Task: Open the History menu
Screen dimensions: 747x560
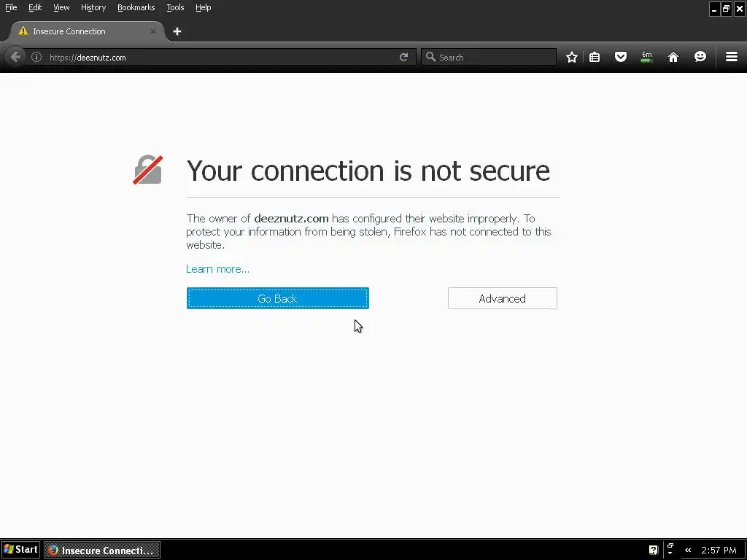Action: pos(93,7)
